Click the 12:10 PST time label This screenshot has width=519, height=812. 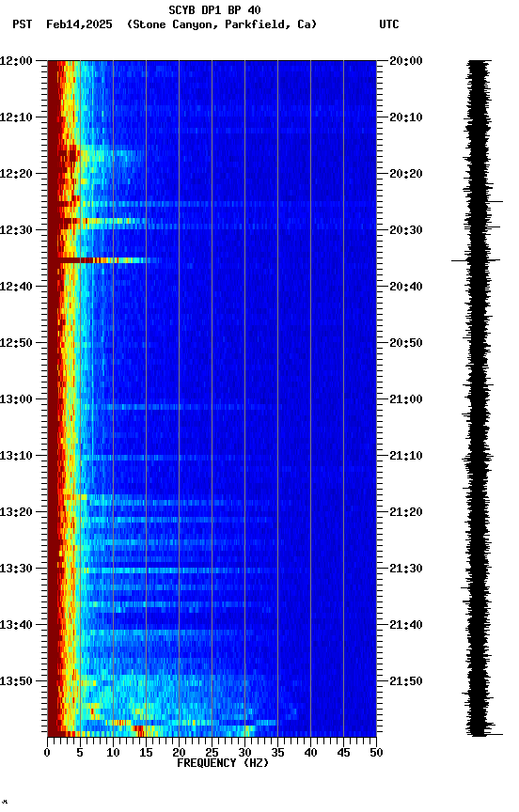tap(16, 117)
